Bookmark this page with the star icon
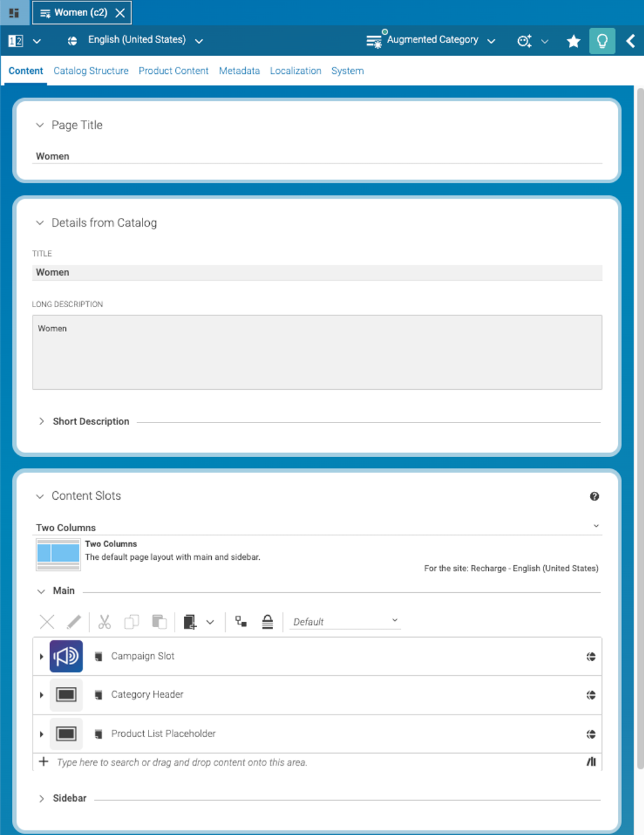 click(x=573, y=41)
